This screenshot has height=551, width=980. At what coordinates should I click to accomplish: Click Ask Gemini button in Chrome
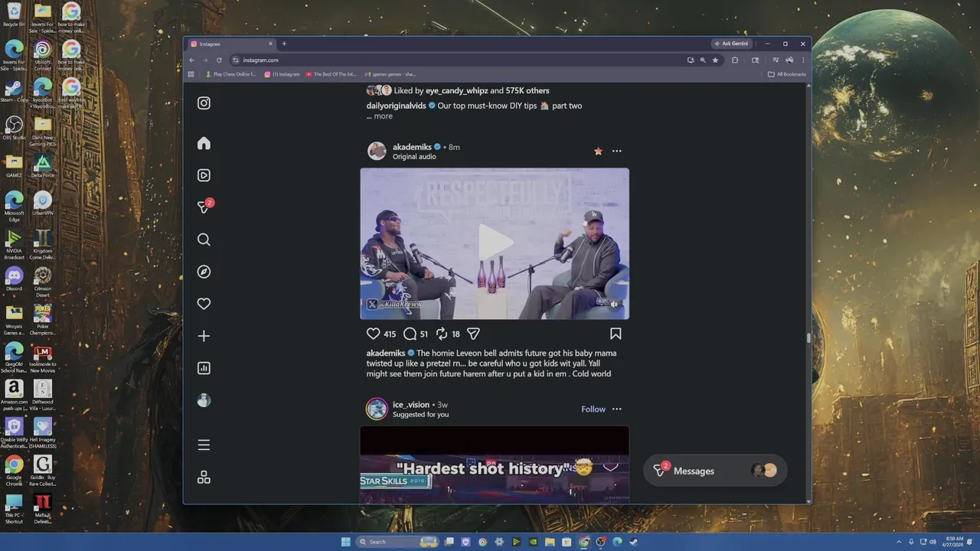pyautogui.click(x=730, y=44)
